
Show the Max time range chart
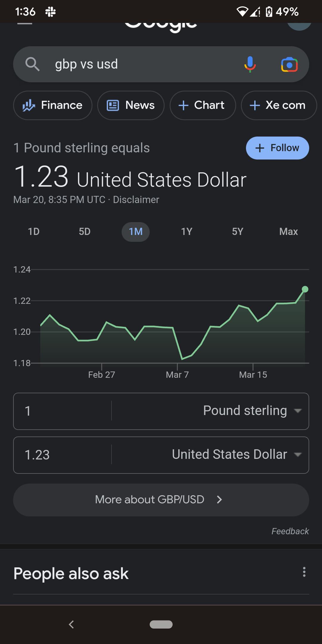(x=288, y=232)
